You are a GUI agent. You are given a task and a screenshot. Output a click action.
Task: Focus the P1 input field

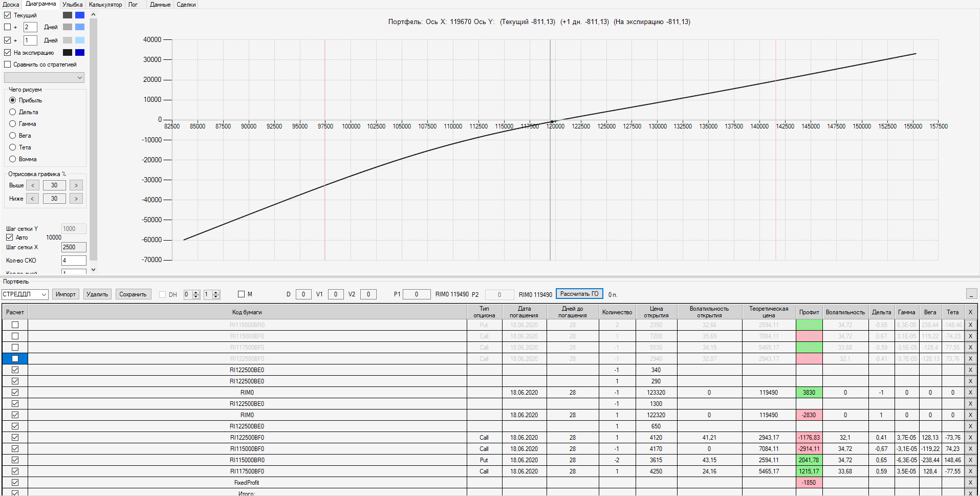[x=417, y=294]
